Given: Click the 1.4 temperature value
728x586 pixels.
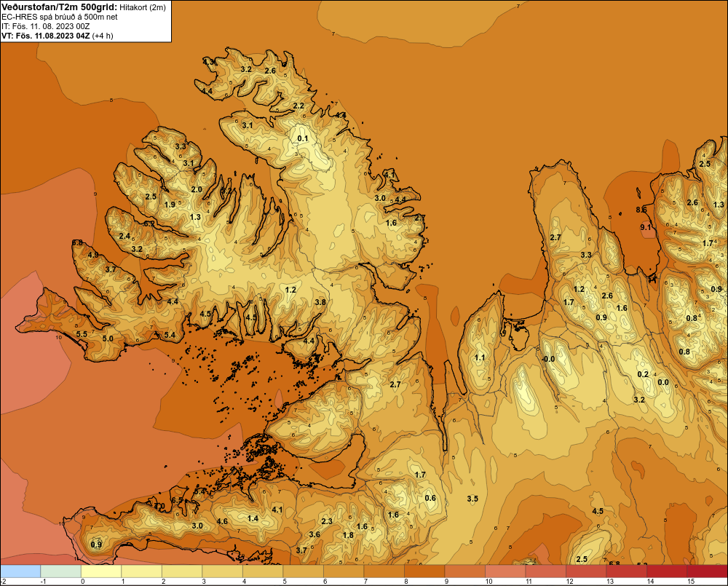Looking at the screenshot, I should coord(253,519).
